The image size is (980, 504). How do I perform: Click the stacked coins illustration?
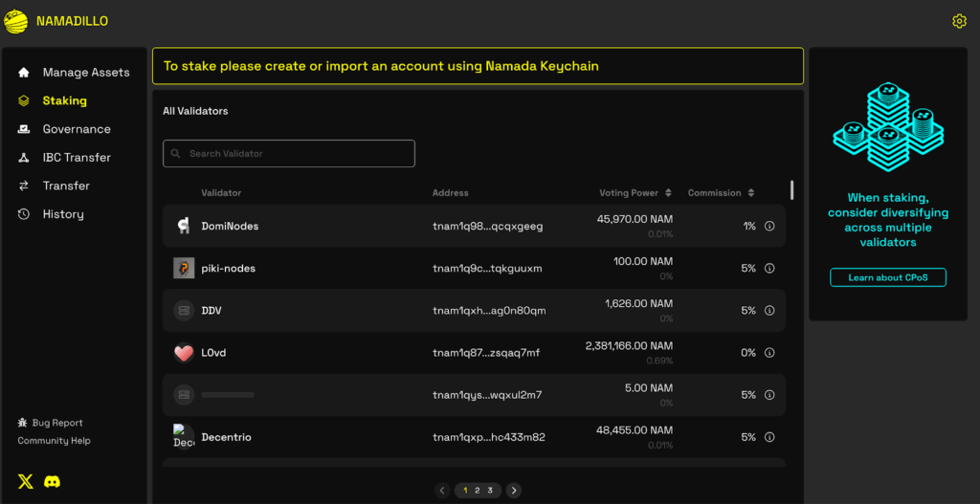click(888, 127)
